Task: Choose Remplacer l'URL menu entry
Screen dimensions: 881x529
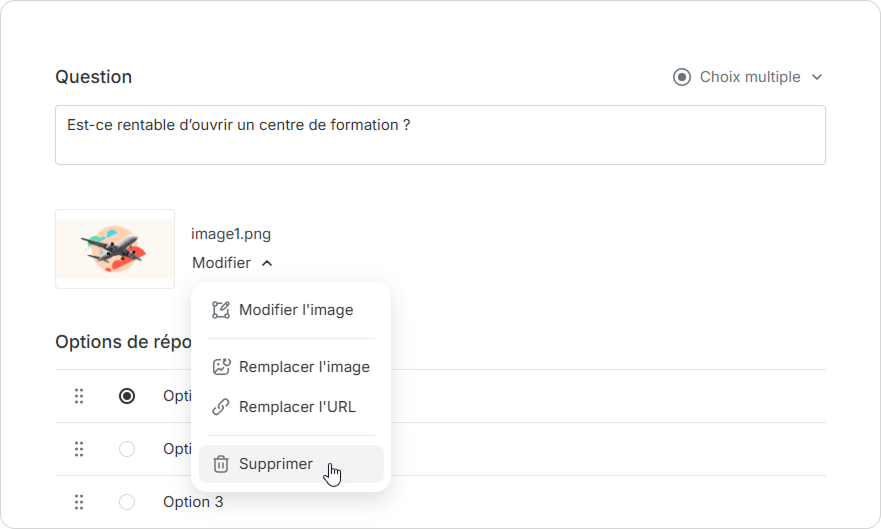Action: pos(296,407)
